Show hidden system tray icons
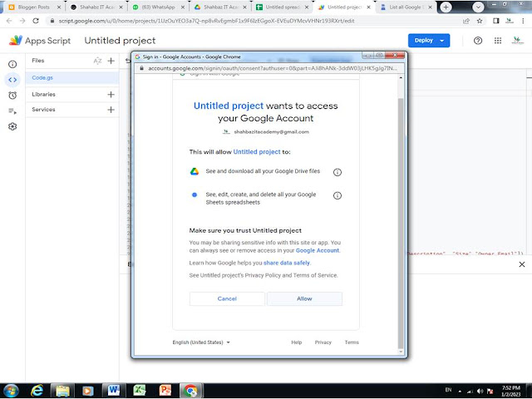 point(460,391)
